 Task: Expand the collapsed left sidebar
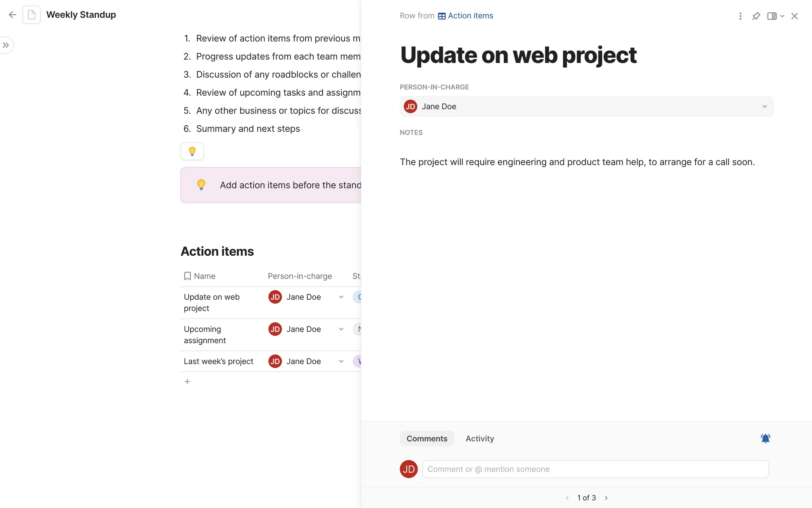[x=6, y=45]
